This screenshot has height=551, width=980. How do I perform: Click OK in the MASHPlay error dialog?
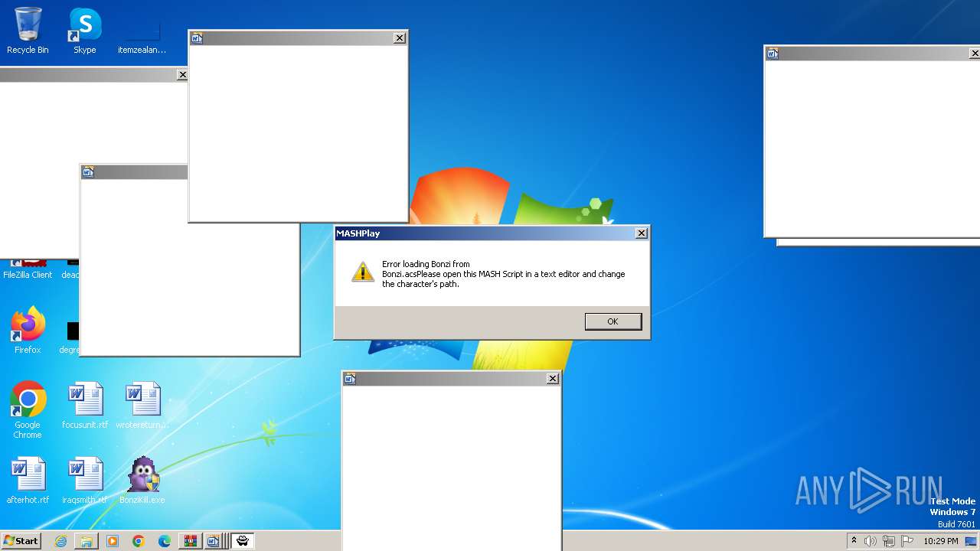pyautogui.click(x=612, y=321)
